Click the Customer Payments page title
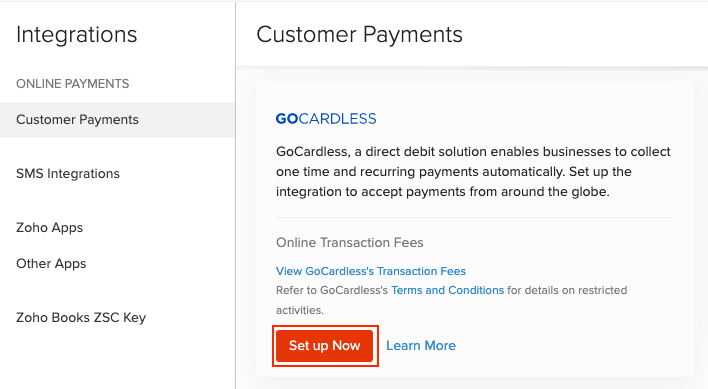Image resolution: width=708 pixels, height=389 pixels. click(x=359, y=34)
